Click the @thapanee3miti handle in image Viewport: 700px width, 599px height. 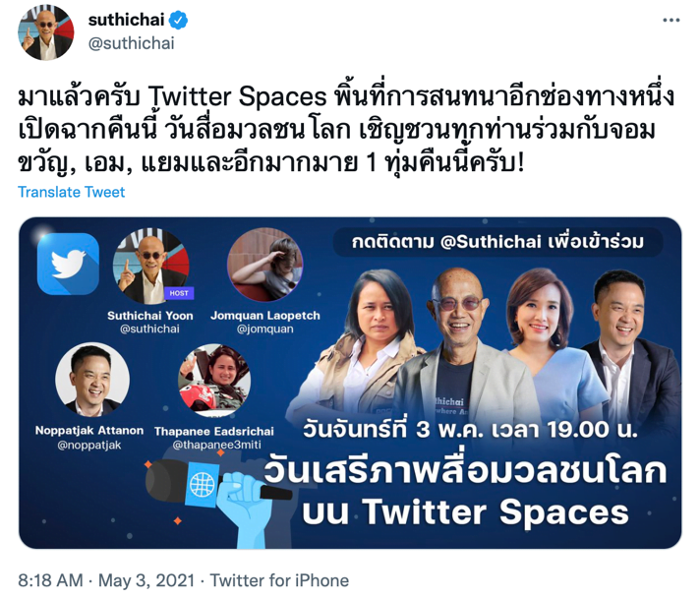[x=216, y=445]
